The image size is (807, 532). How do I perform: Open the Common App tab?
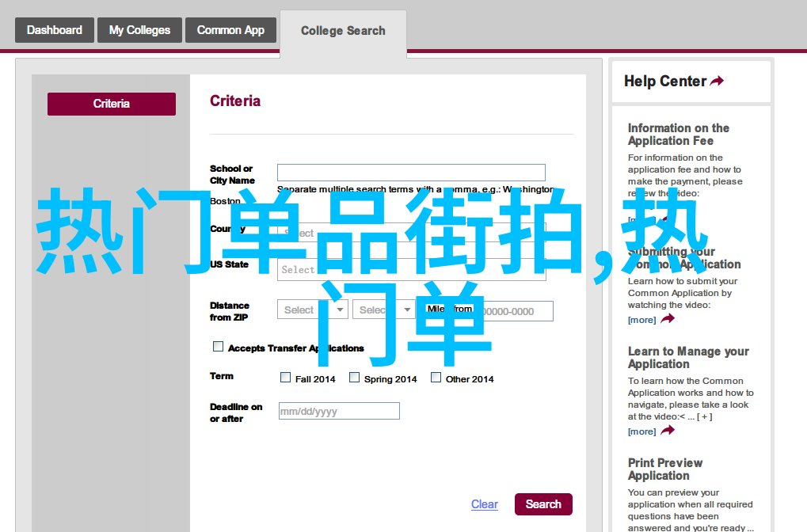(230, 30)
